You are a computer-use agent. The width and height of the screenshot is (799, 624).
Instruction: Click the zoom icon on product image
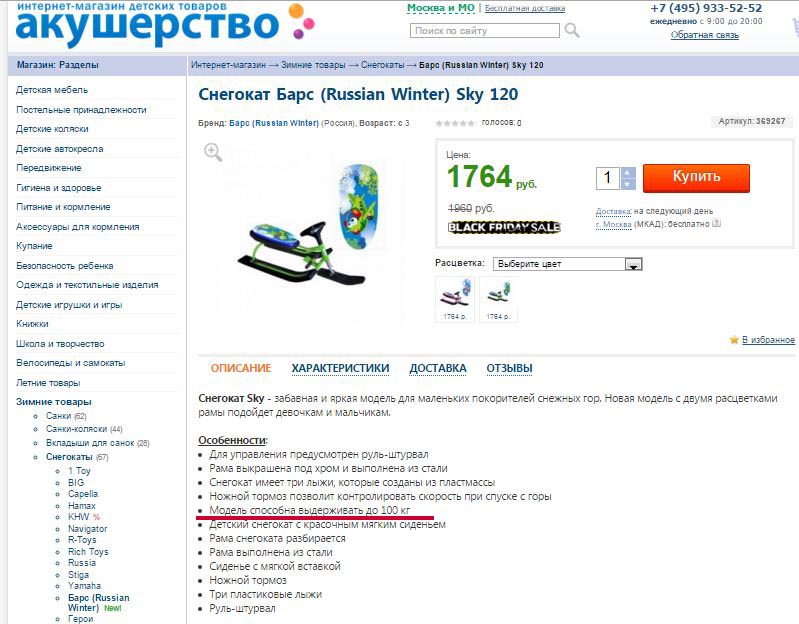pyautogui.click(x=213, y=152)
